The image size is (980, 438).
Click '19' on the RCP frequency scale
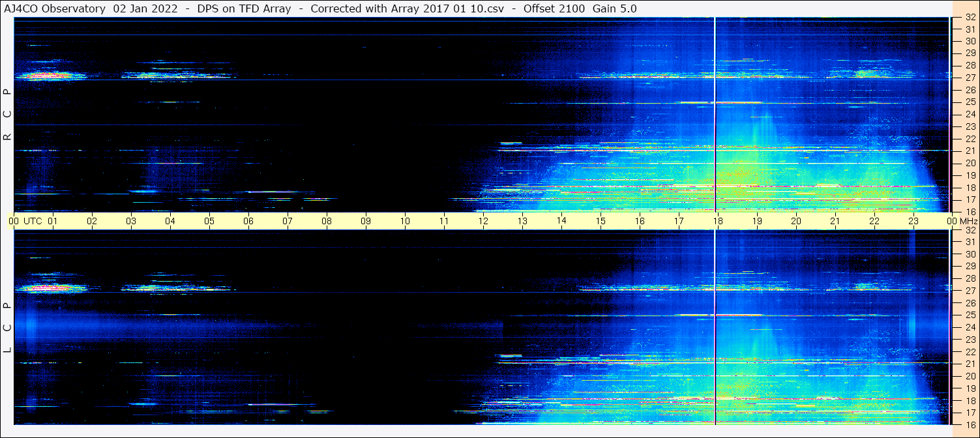[x=970, y=175]
